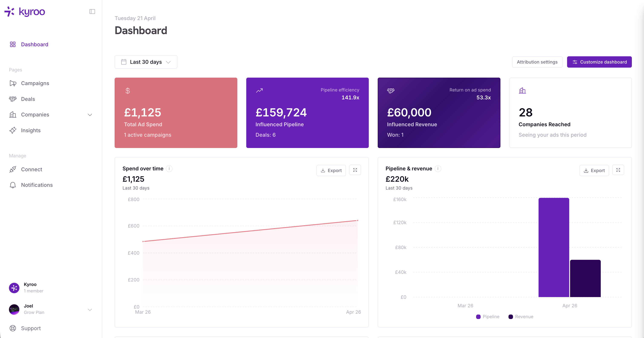
Task: Click the purple Pipeline bar for Apr 26
Action: (553, 248)
